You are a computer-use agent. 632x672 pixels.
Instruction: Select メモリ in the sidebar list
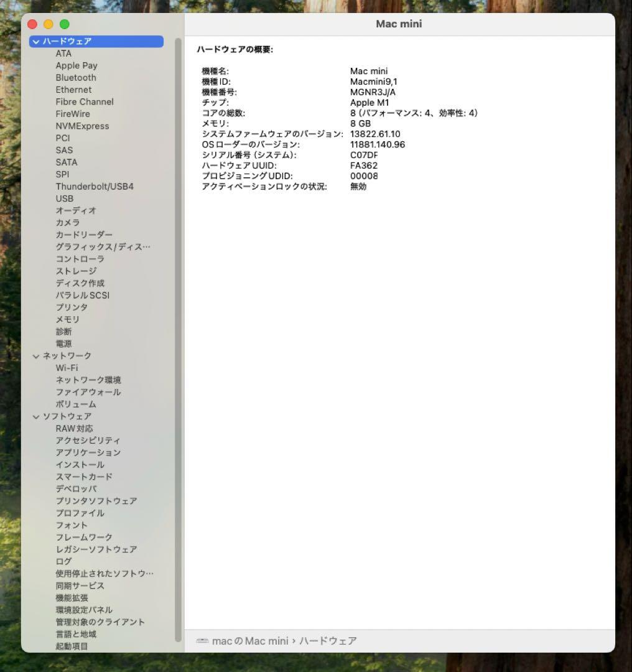point(68,319)
